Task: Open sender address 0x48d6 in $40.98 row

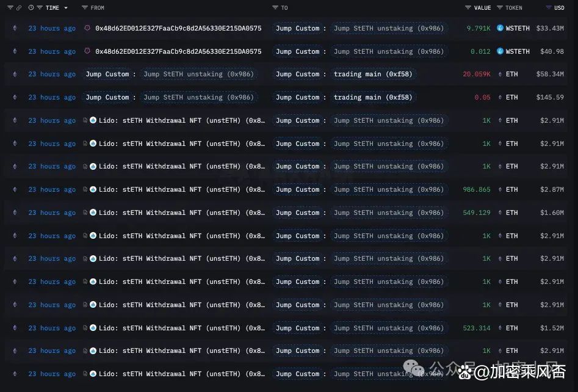Action: click(x=178, y=52)
